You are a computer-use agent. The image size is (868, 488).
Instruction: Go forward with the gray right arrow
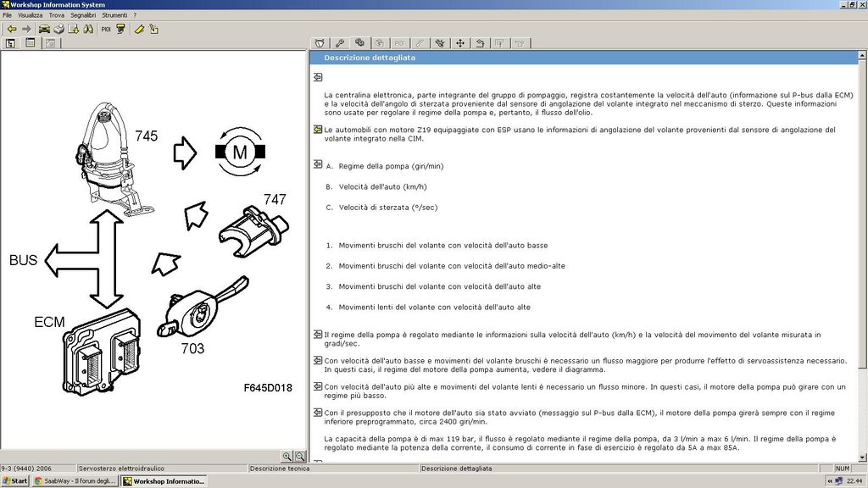coord(26,29)
